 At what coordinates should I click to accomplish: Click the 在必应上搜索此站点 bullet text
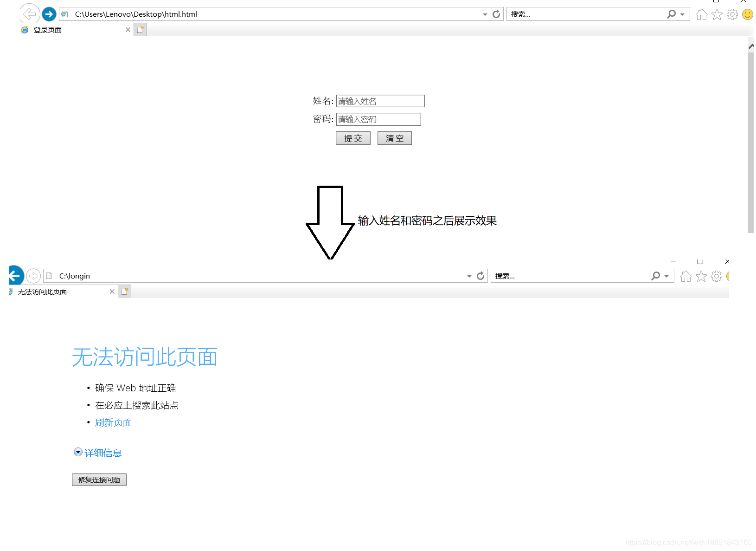coord(137,405)
